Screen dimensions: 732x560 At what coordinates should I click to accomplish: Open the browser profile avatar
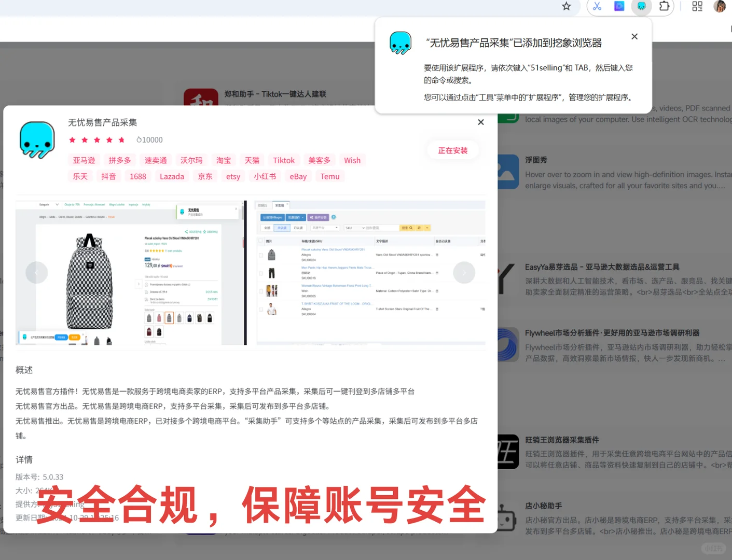[x=720, y=6]
